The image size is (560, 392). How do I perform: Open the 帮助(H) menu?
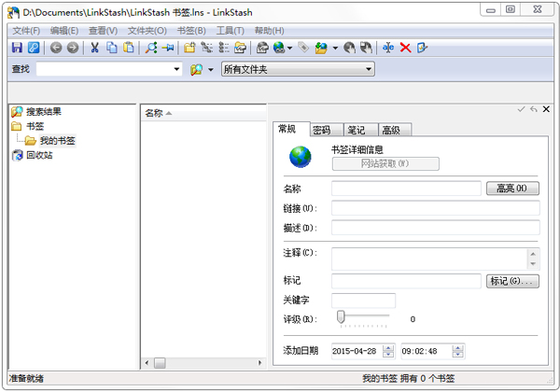[270, 31]
